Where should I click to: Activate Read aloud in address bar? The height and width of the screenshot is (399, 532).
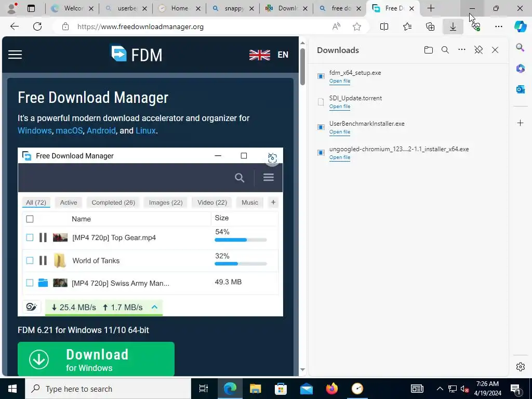tap(336, 26)
